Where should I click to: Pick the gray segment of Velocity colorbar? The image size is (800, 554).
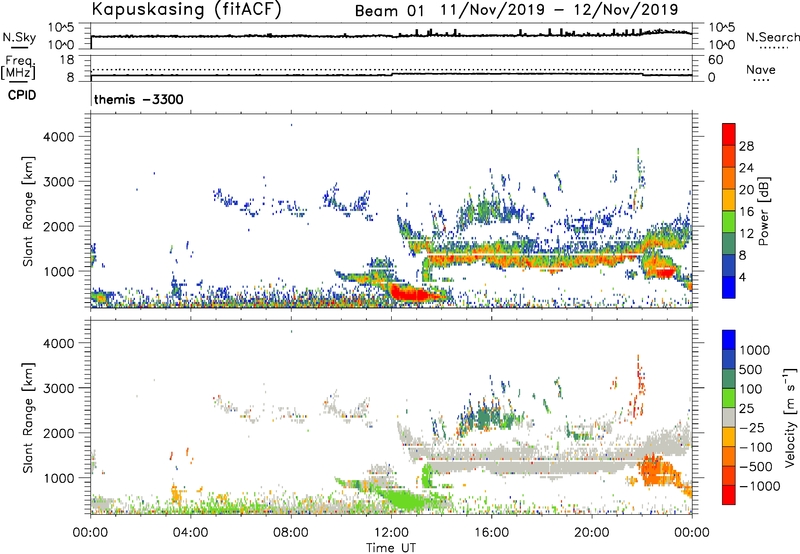coord(729,418)
